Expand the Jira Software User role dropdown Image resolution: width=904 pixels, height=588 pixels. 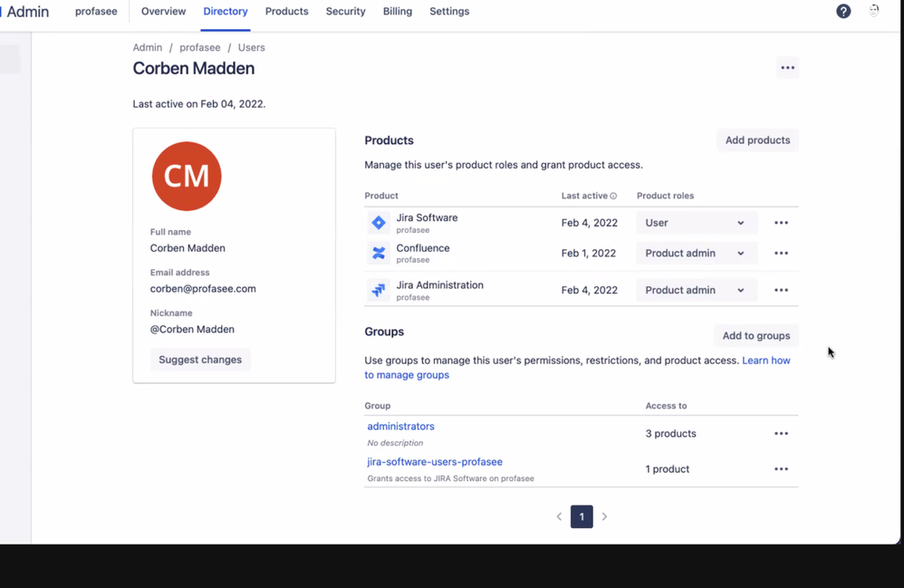point(697,223)
